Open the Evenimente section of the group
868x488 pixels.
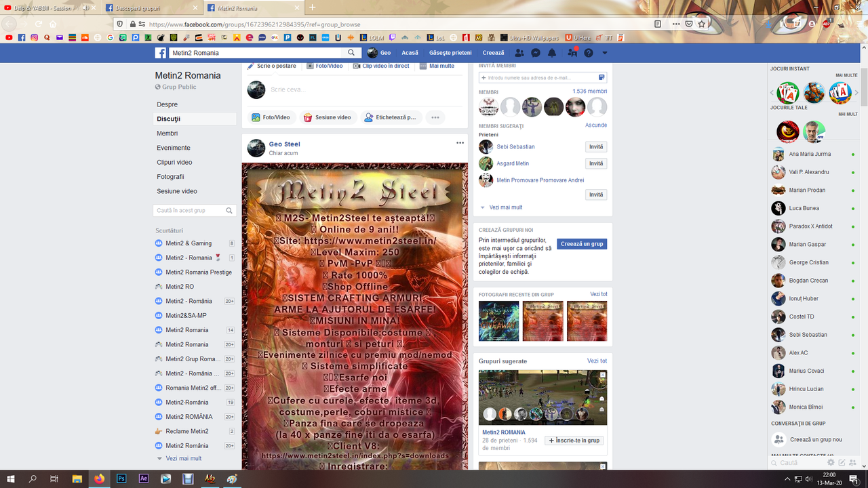(x=174, y=148)
